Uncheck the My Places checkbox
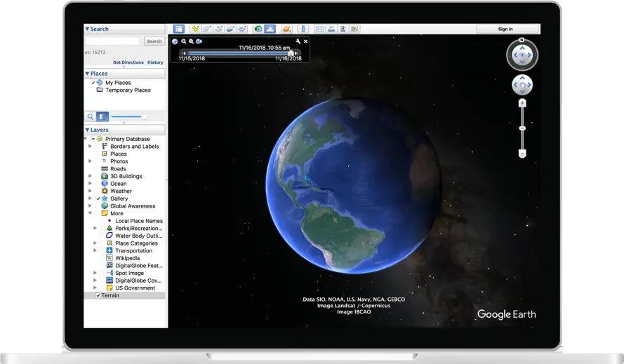The image size is (624, 364). tap(93, 83)
